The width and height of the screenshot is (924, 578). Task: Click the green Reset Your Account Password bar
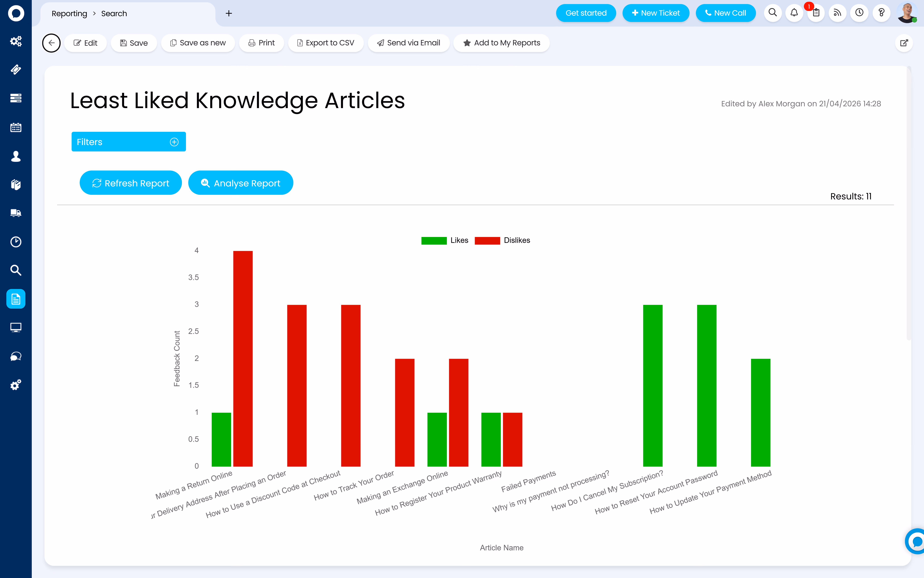[x=706, y=386]
